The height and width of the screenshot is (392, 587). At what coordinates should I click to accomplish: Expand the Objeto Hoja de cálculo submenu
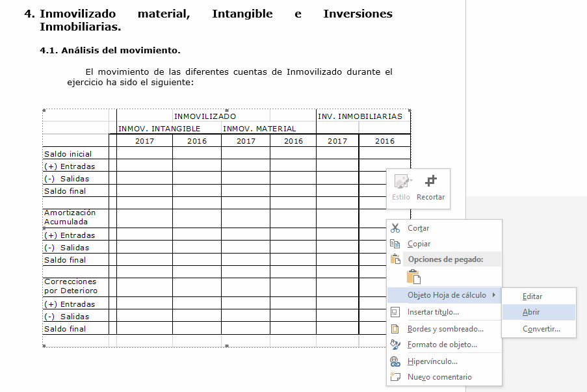446,295
